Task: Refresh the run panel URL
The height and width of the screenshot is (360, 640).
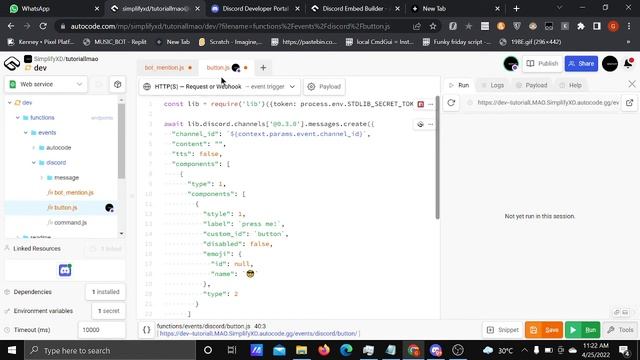Action: 451,103
